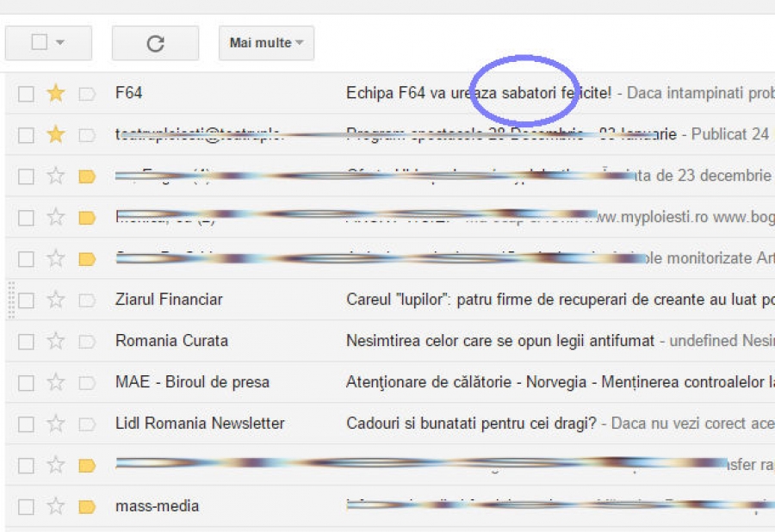Unstar the F64 email
Viewport: 775px width, 532px height.
coord(56,93)
